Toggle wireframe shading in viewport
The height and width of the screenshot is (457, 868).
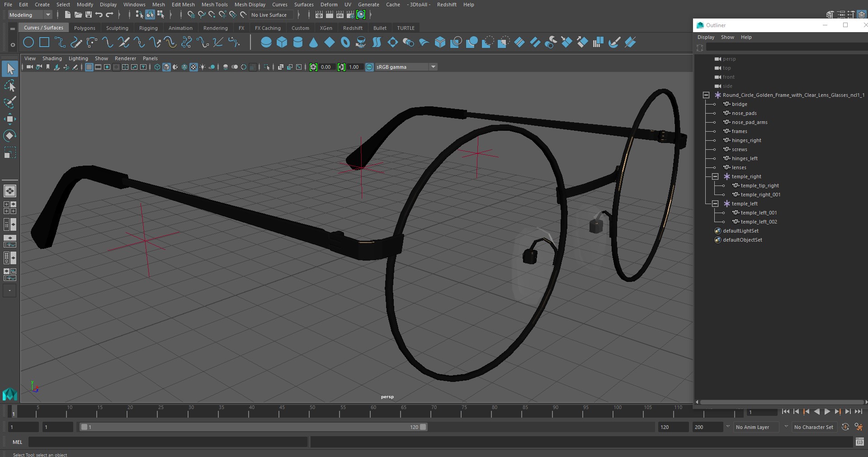157,67
